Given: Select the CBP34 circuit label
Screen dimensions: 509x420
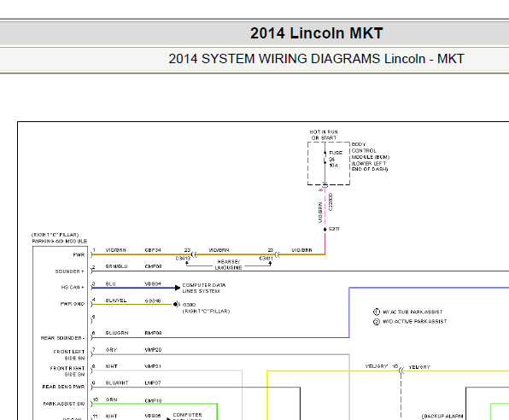Looking at the screenshot, I should [153, 250].
